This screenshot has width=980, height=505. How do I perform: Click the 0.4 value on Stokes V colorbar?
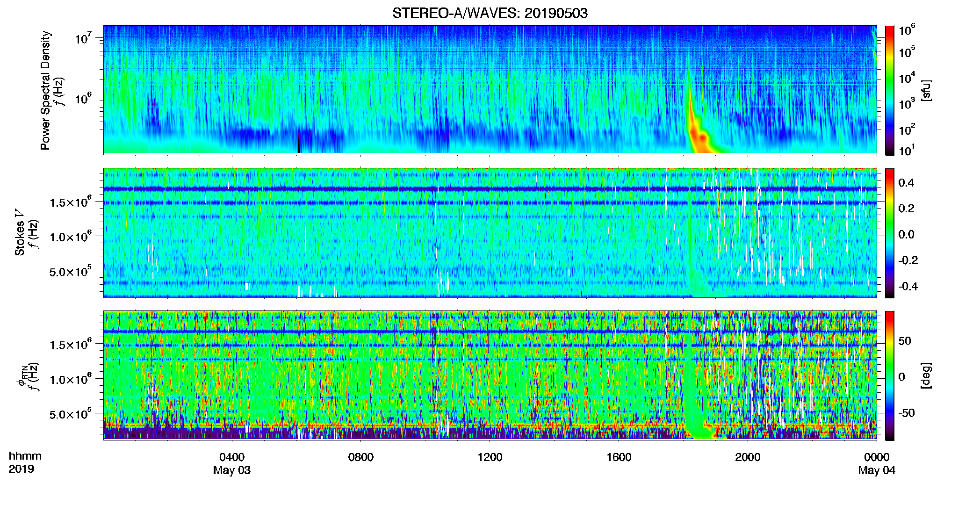tap(906, 183)
